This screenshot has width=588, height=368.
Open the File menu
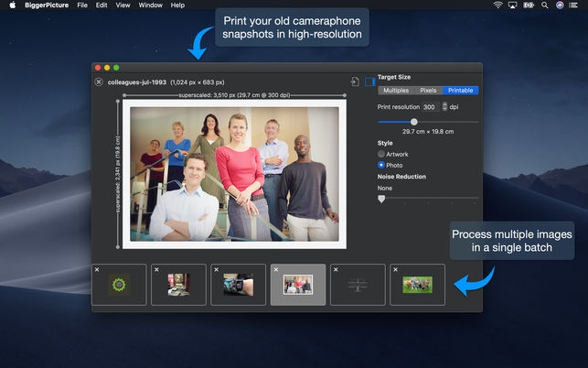pyautogui.click(x=82, y=5)
